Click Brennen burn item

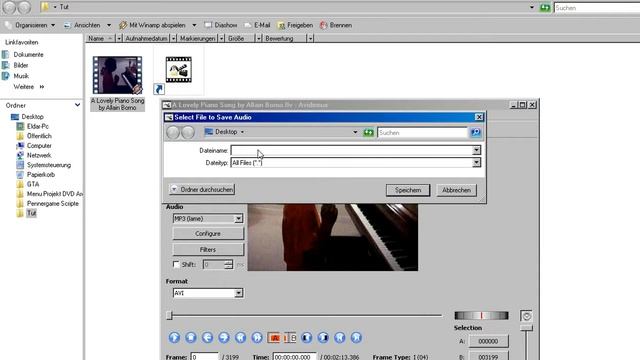336,25
